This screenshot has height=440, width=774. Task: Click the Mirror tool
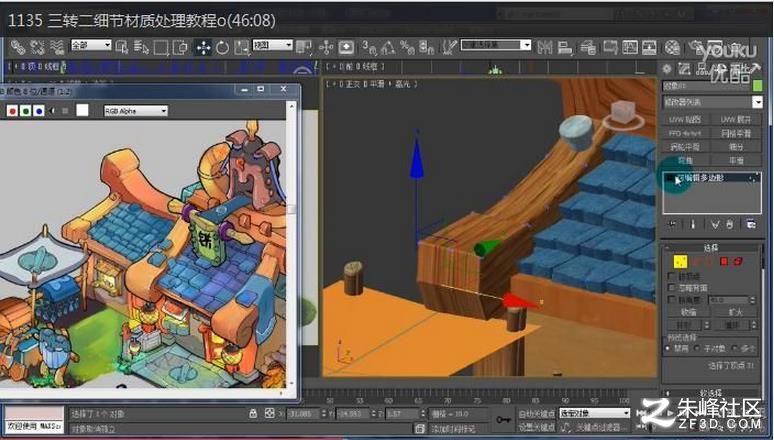[545, 47]
